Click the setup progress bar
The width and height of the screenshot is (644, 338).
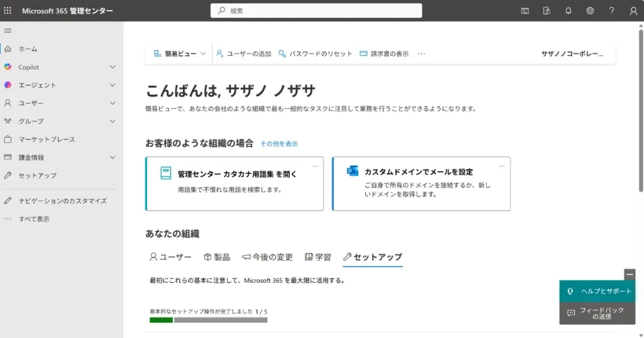click(x=208, y=320)
